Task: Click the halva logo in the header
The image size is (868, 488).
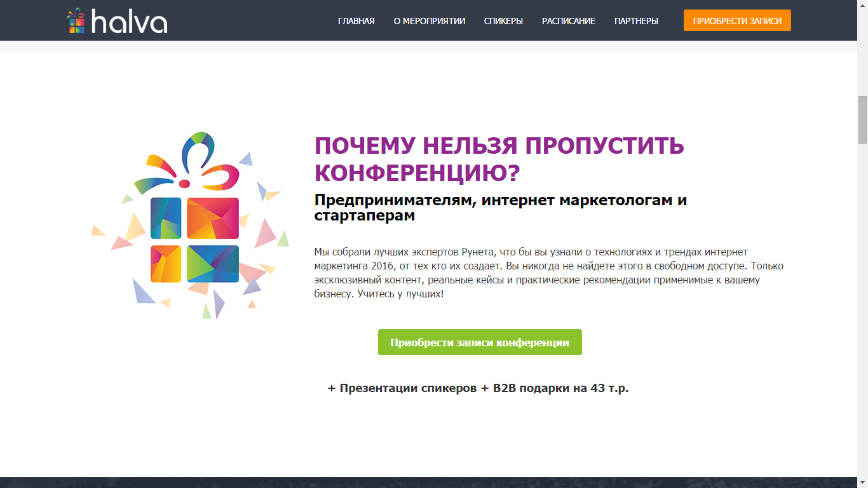Action: pyautogui.click(x=117, y=21)
